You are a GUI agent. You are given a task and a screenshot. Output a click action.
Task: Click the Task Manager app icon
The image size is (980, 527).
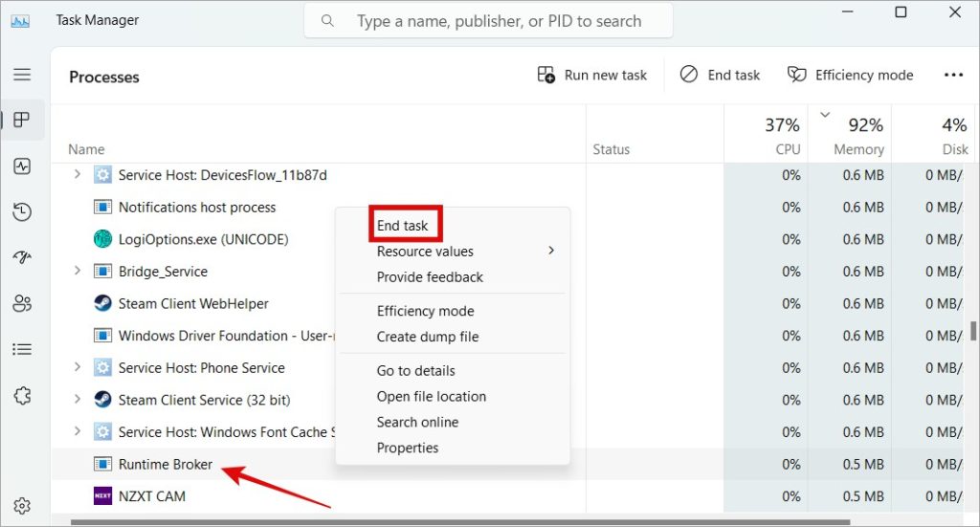(x=20, y=21)
